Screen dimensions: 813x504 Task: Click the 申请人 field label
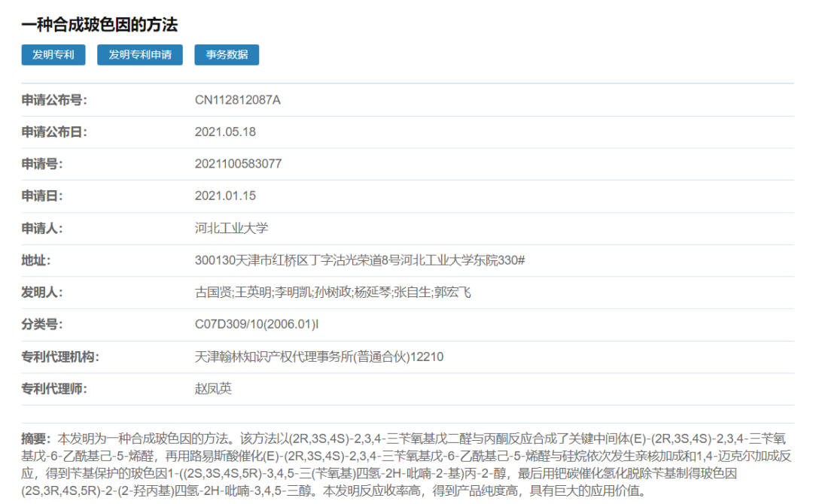(x=42, y=228)
